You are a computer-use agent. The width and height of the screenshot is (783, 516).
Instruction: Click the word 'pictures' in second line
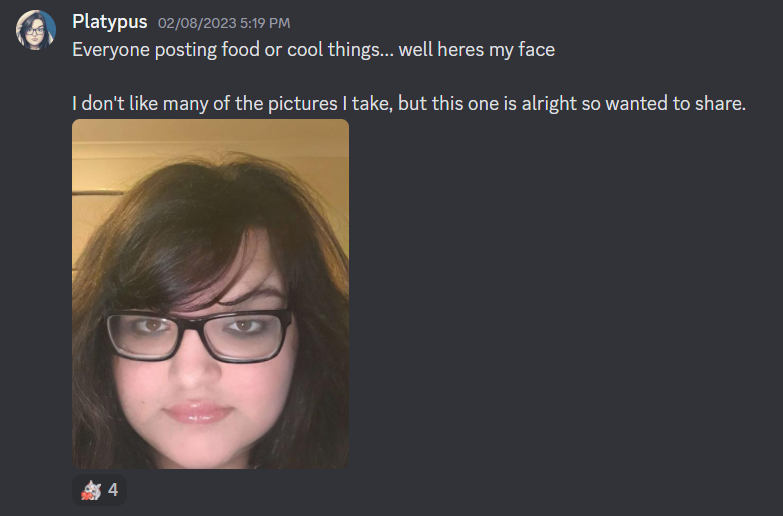point(303,104)
